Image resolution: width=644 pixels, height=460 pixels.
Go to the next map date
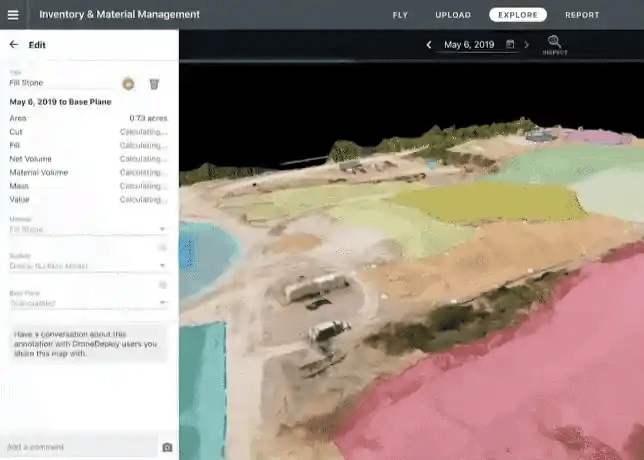point(527,45)
